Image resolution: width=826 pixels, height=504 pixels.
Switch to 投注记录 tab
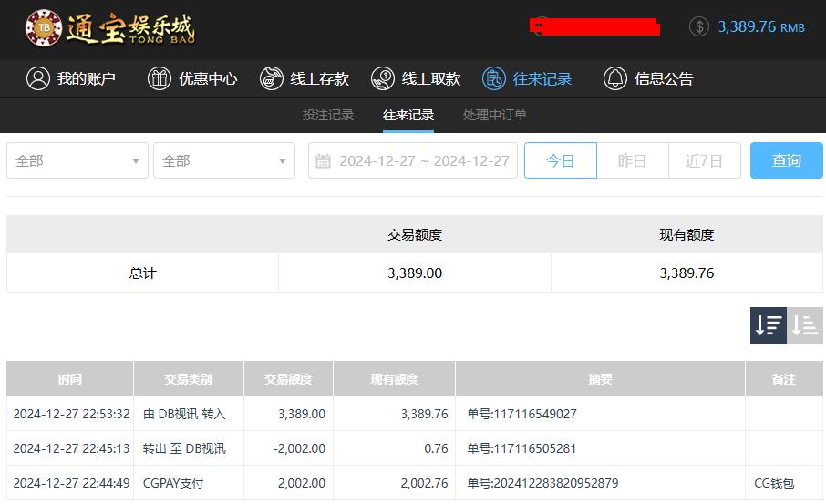327,115
